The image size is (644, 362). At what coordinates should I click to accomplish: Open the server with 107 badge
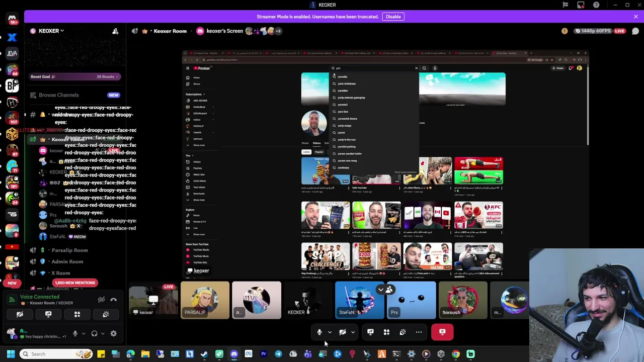(12, 118)
